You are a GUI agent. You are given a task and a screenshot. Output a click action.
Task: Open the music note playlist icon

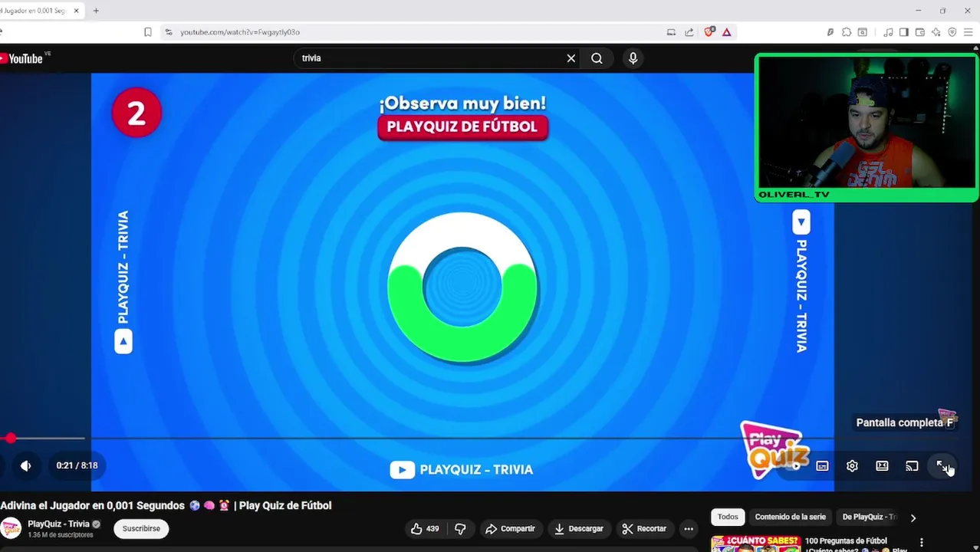[888, 32]
